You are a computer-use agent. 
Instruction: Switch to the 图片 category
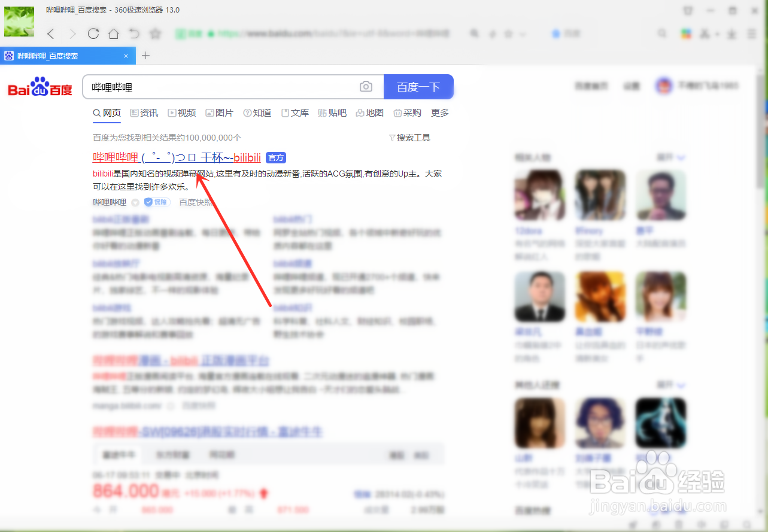pyautogui.click(x=220, y=113)
